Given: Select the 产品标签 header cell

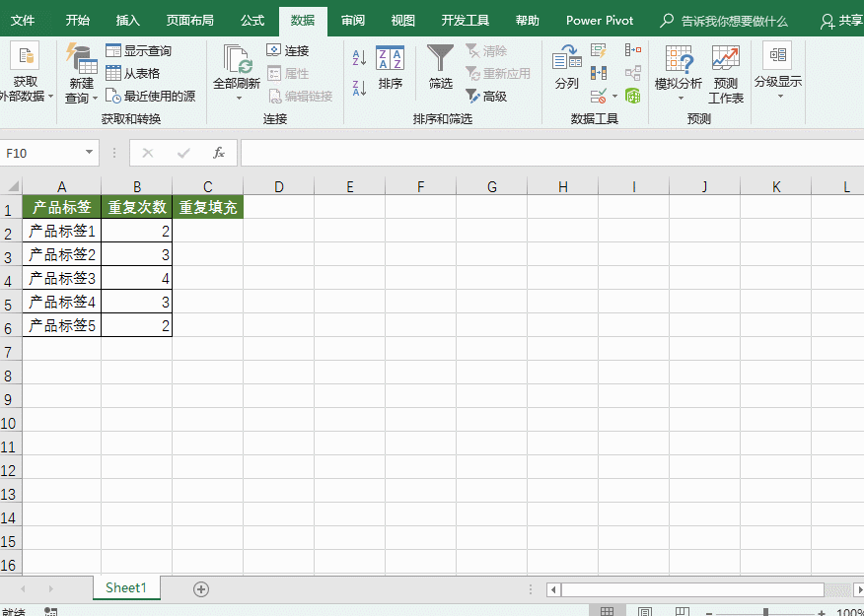Looking at the screenshot, I should click(62, 207).
